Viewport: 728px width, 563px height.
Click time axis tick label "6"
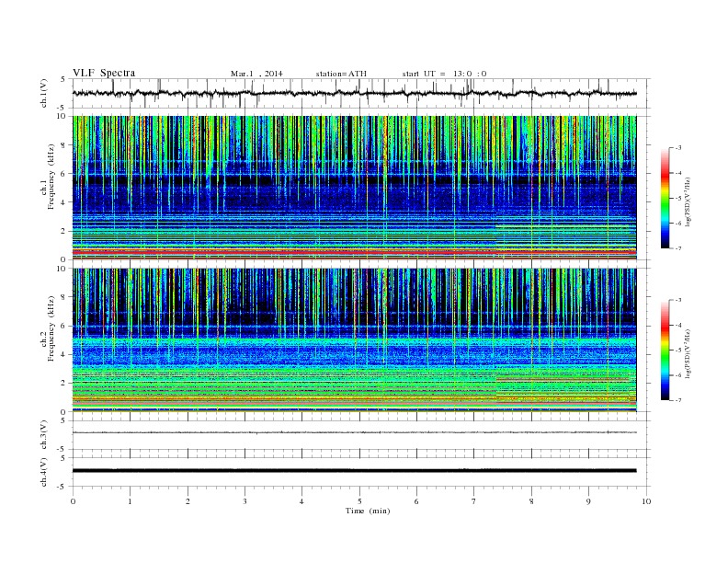(x=416, y=501)
